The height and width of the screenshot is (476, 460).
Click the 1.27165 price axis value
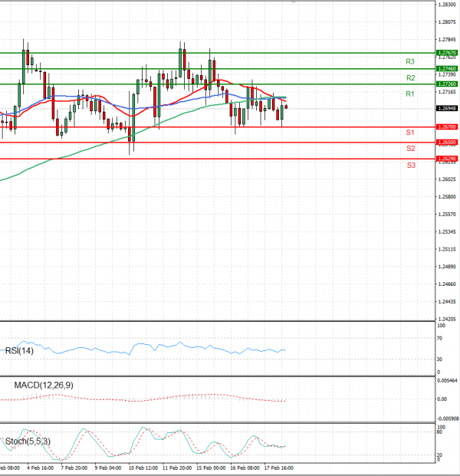tap(447, 92)
